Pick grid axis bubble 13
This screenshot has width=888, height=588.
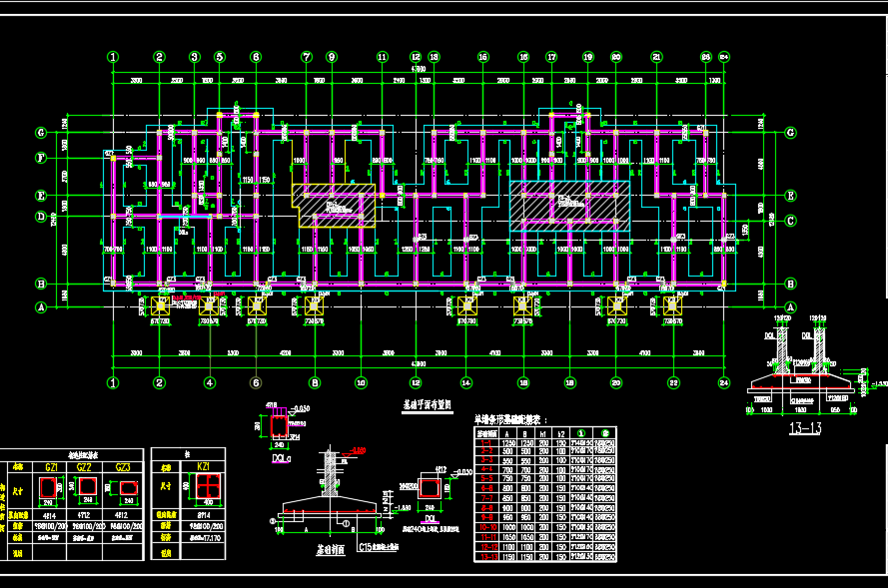coord(434,57)
